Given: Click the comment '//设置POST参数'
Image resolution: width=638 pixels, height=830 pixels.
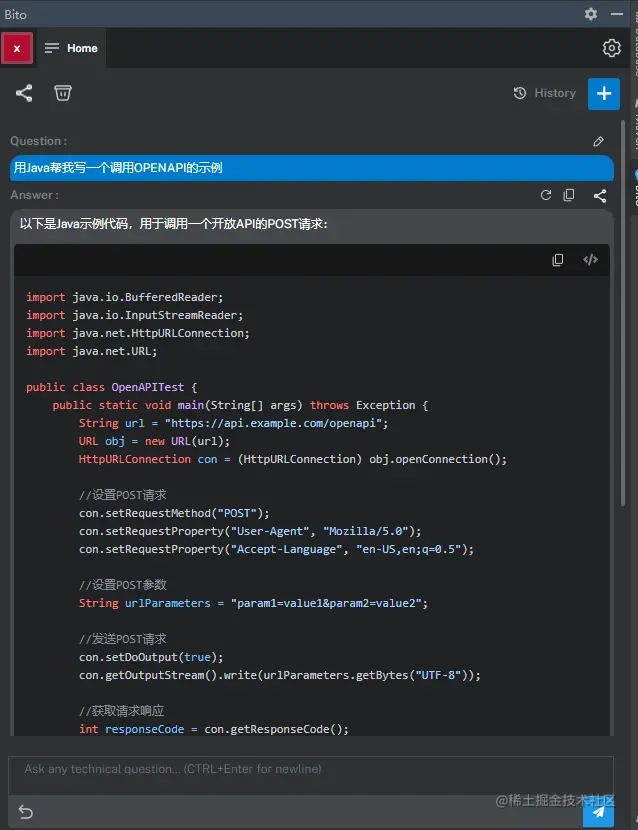Looking at the screenshot, I should click(x=123, y=585).
